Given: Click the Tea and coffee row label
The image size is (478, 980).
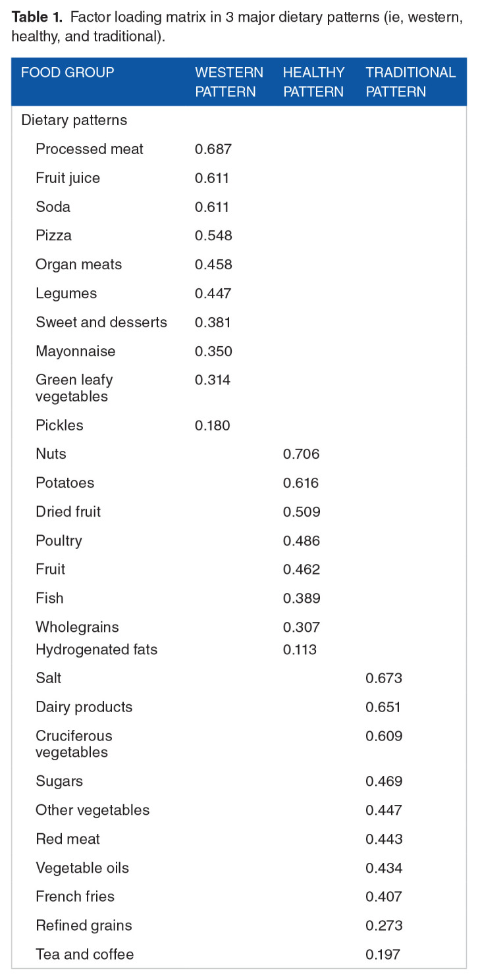Looking at the screenshot, I should click(85, 954).
